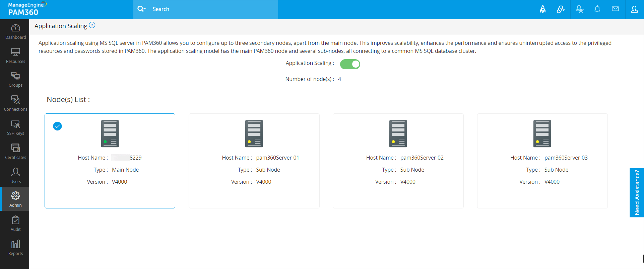Viewport: 644px width, 269px height.
Task: Click the pam360Server-02 server icon
Action: [x=398, y=133]
